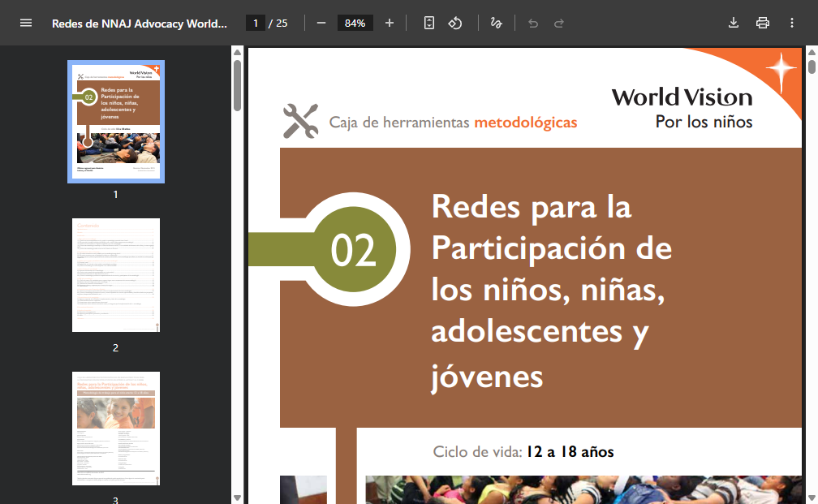Click the thumbnail panel scroll up arrow

pyautogui.click(x=237, y=52)
